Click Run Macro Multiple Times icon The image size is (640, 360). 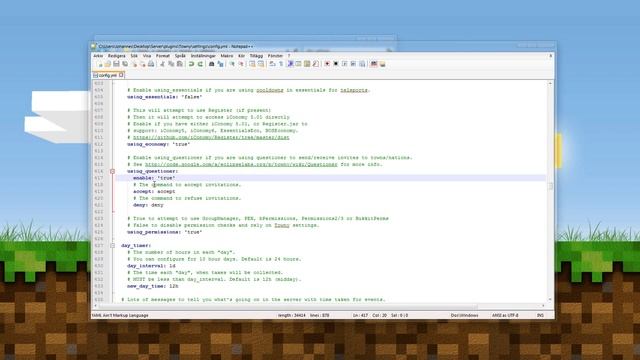point(353,64)
